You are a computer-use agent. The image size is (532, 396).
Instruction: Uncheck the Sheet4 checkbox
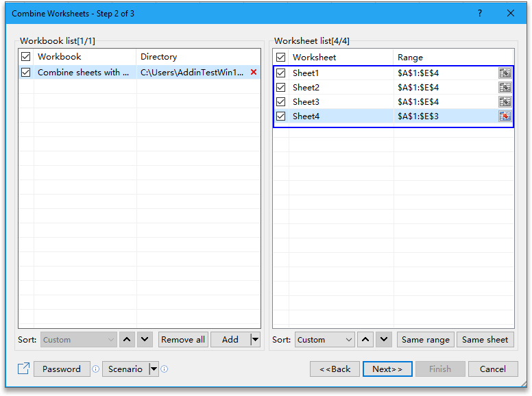[x=280, y=116]
